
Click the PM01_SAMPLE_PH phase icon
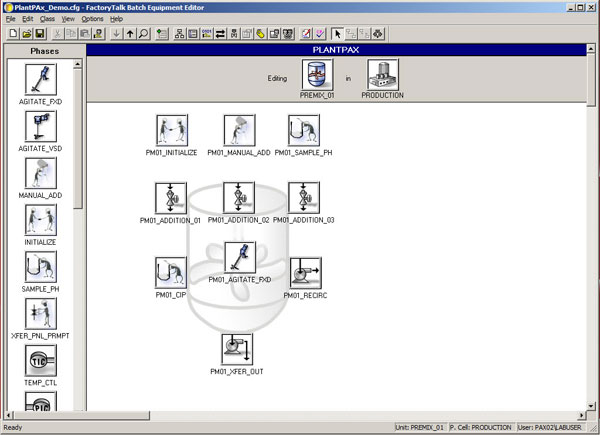point(304,130)
